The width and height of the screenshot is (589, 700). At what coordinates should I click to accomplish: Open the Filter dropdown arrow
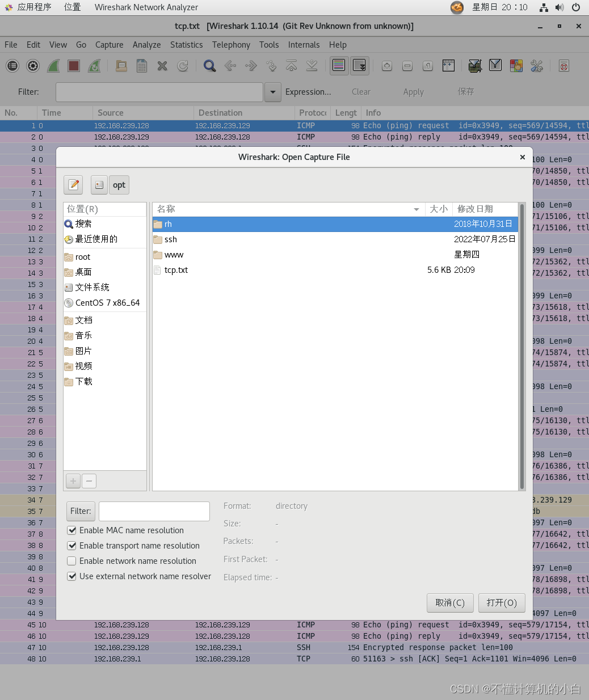click(x=272, y=92)
